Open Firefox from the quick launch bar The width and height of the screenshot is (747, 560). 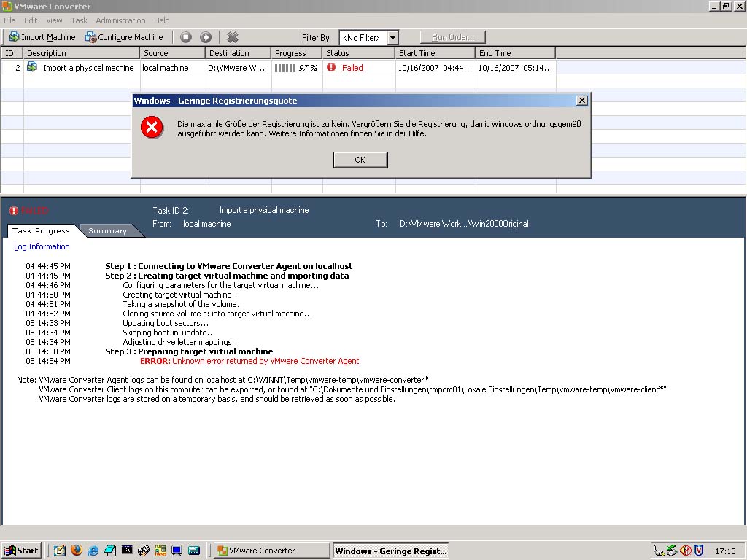coord(76,551)
